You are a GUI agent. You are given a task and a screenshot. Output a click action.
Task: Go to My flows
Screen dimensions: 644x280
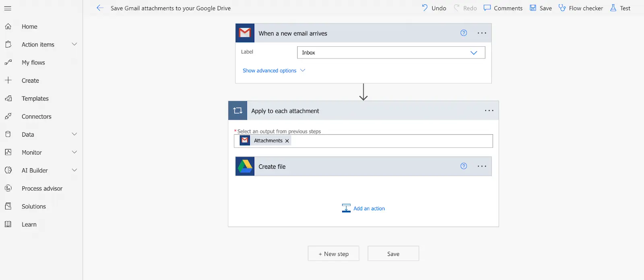pos(33,62)
